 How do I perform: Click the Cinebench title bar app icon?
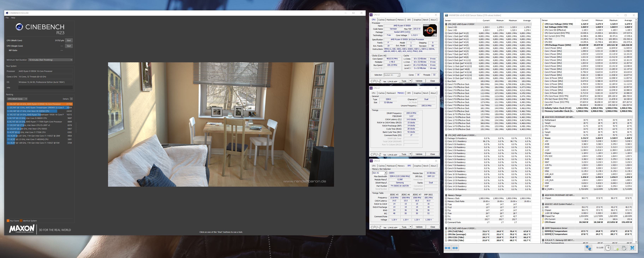(7, 13)
